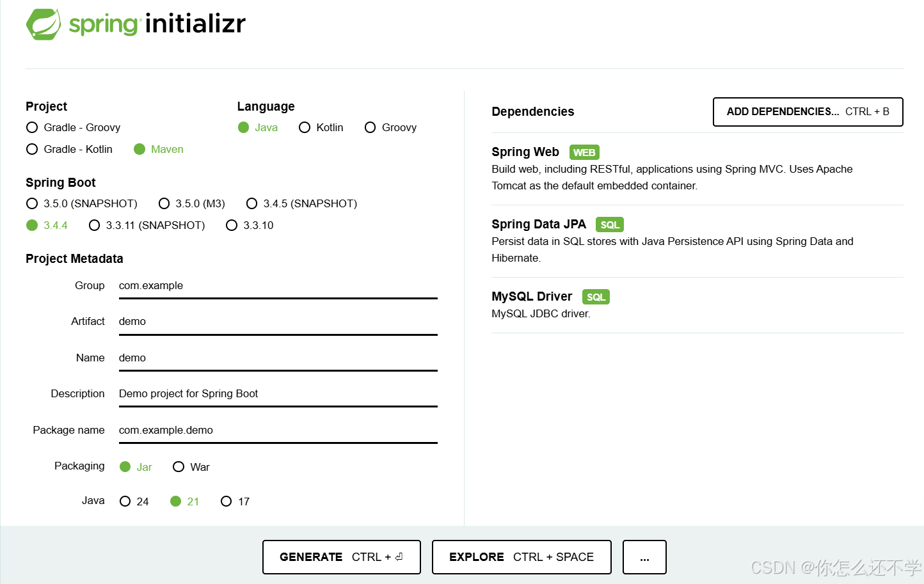
Task: Set packaging to War
Action: coord(191,467)
